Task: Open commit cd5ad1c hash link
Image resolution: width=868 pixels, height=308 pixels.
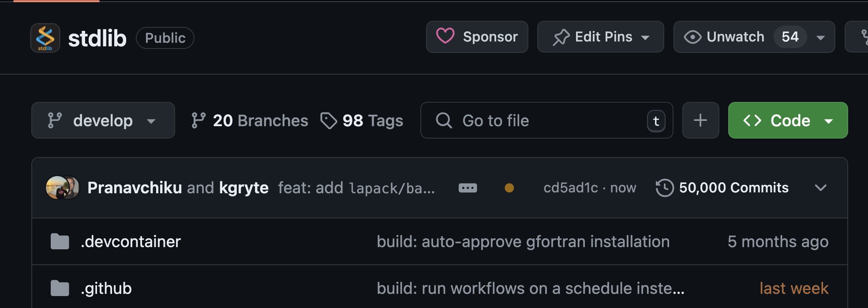Action: 571,188
